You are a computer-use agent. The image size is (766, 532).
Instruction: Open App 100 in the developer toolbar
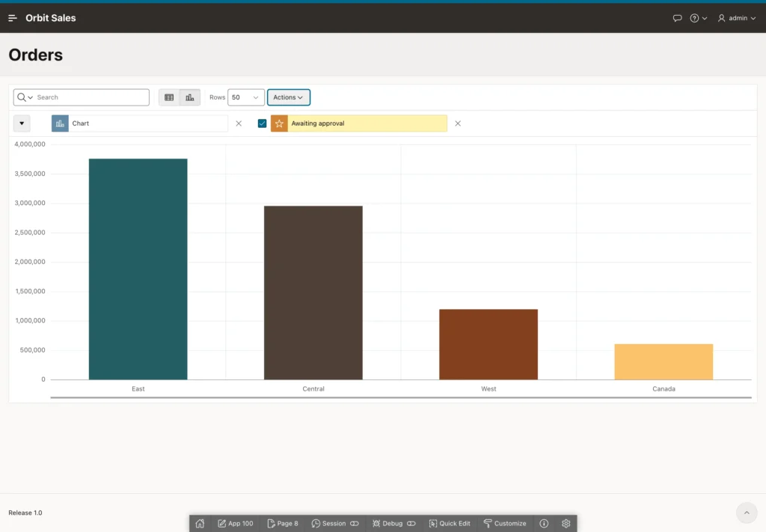[x=236, y=523]
